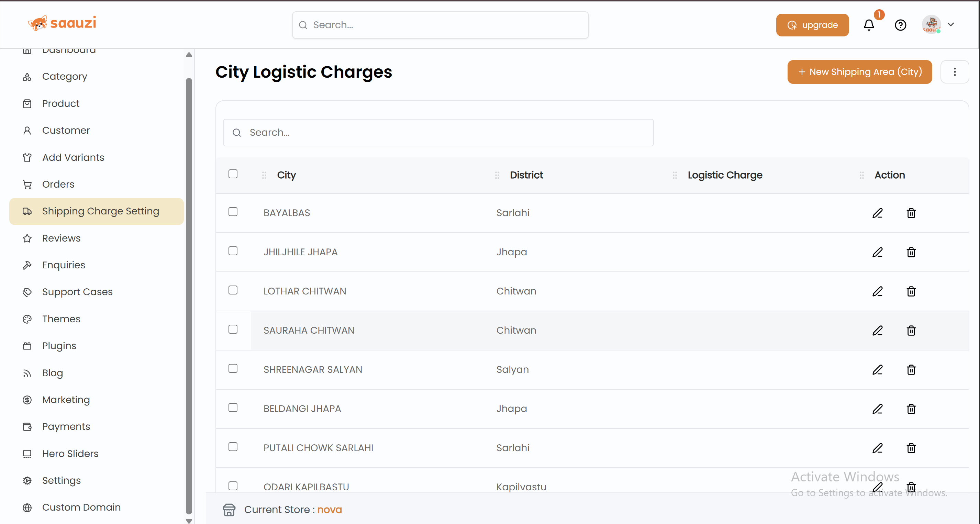Delete the JHILJHILE JHAPA row
This screenshot has width=980, height=524.
[911, 252]
